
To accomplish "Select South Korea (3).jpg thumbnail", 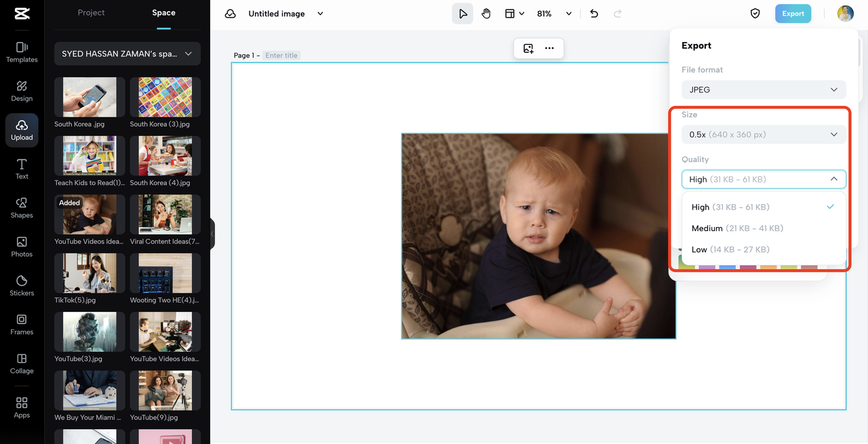I will tap(165, 97).
